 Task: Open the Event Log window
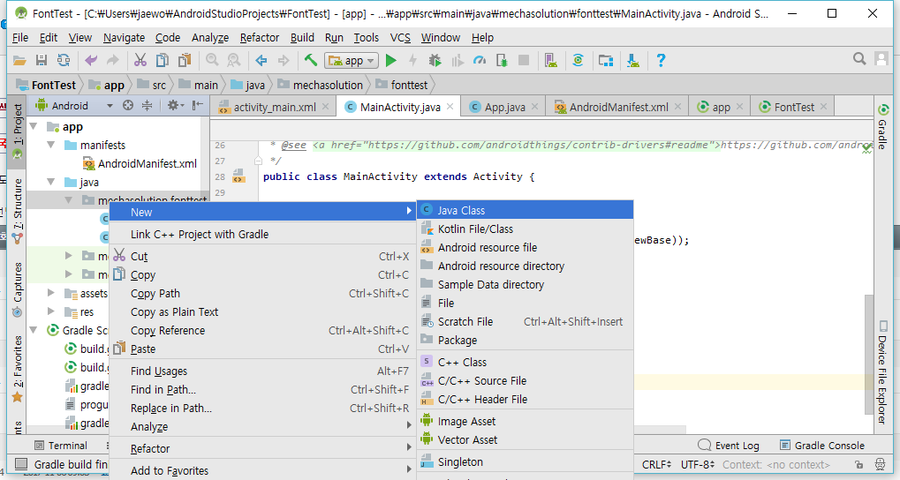point(728,445)
